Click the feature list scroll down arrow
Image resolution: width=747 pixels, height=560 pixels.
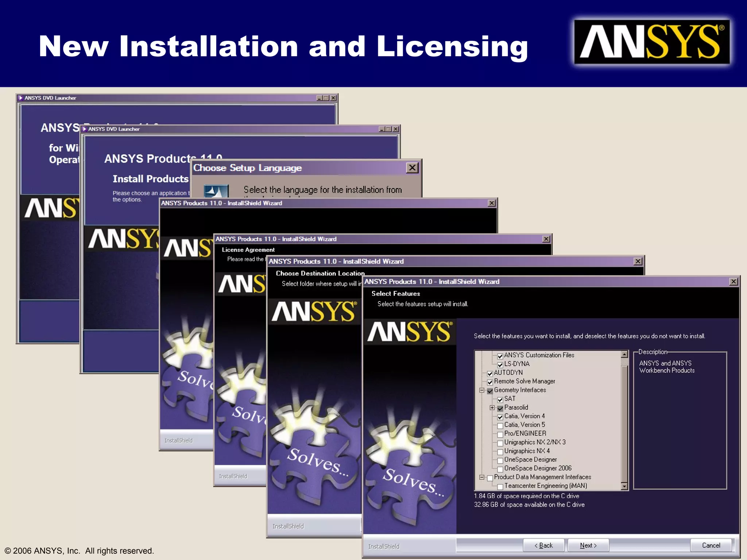pos(624,486)
